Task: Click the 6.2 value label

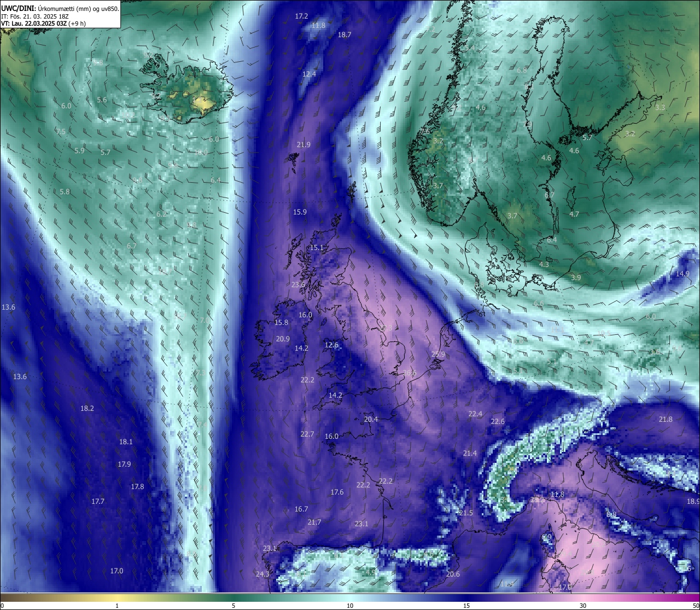Action: point(161,214)
